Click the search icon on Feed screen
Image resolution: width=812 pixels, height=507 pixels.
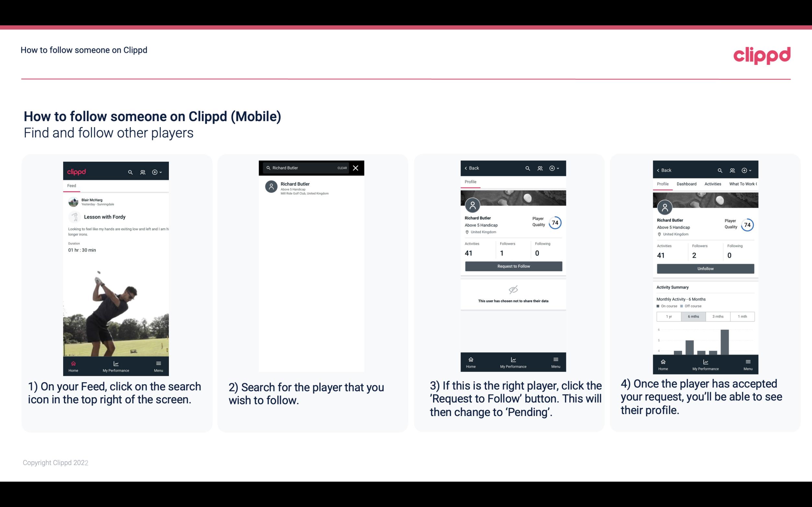(x=129, y=171)
